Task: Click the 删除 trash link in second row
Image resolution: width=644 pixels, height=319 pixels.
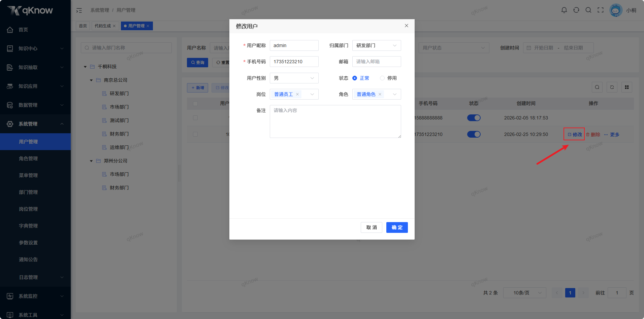Action: [x=593, y=135]
